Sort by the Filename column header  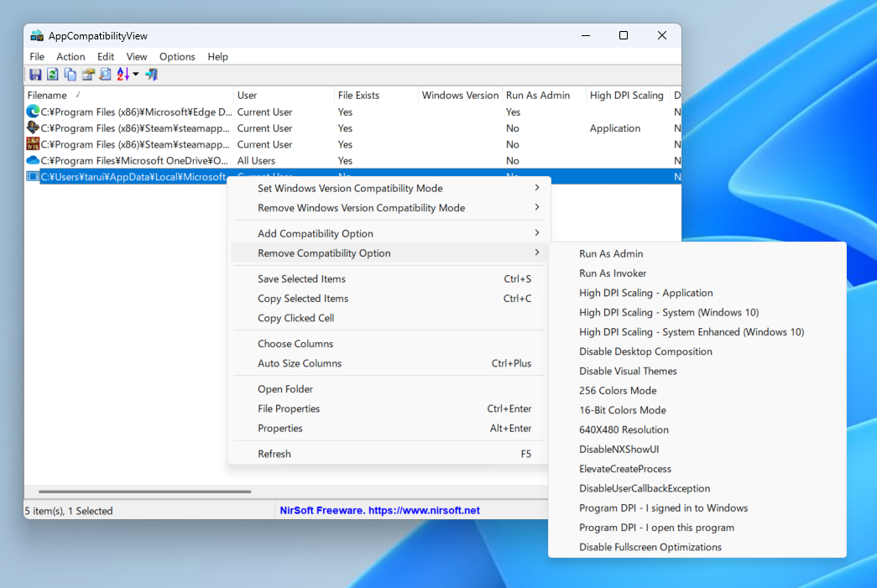pos(129,95)
